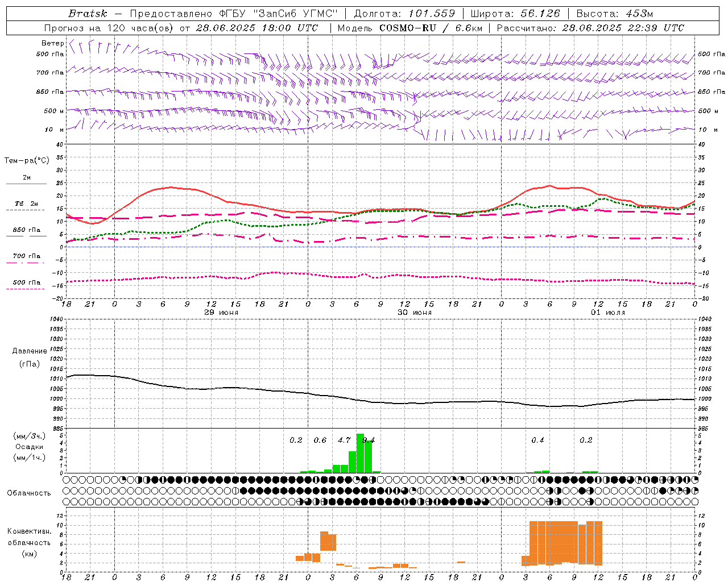Click the Осадки precipitation panel label

[x=30, y=447]
